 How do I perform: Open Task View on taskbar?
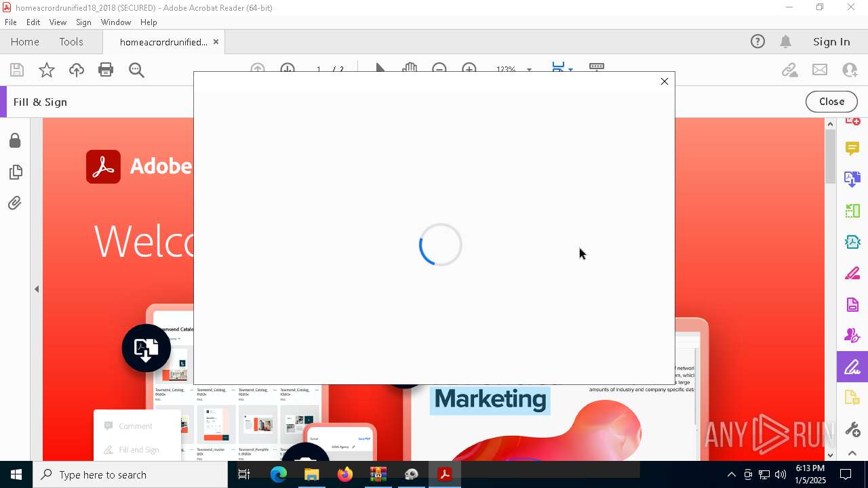coord(244,474)
